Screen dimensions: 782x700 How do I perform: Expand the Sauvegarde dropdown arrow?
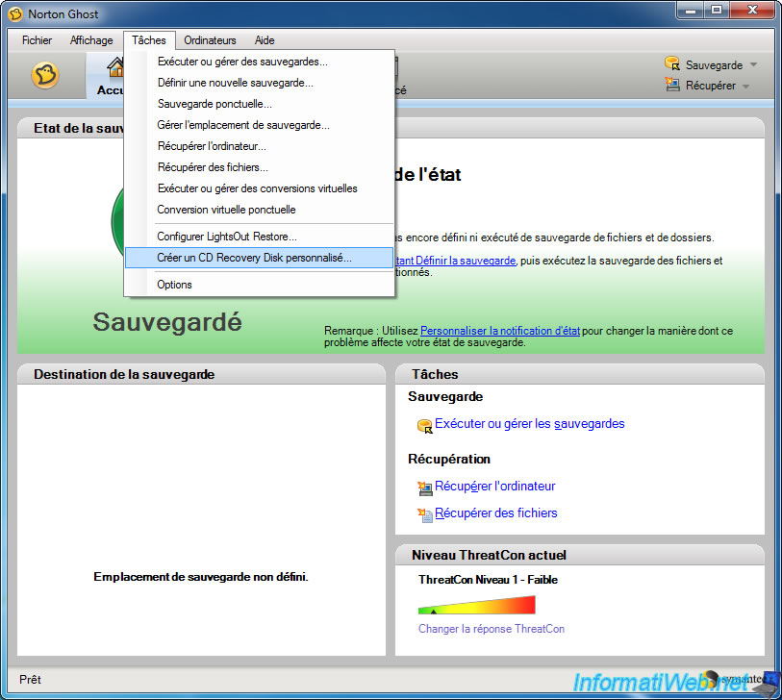coord(753,64)
